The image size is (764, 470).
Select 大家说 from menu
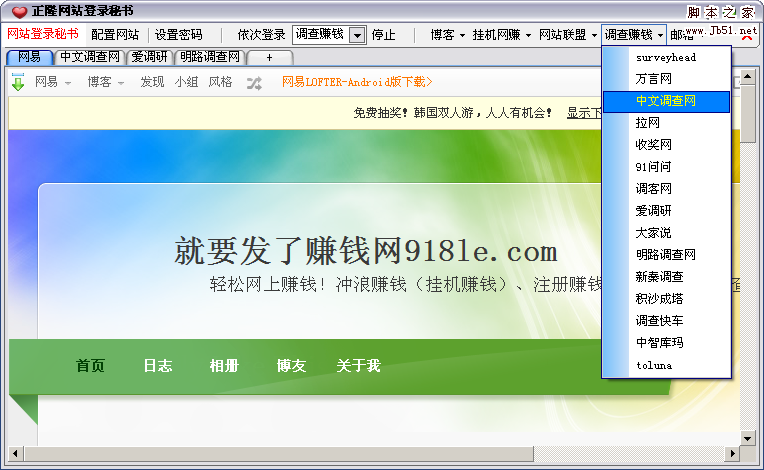pyautogui.click(x=666, y=233)
